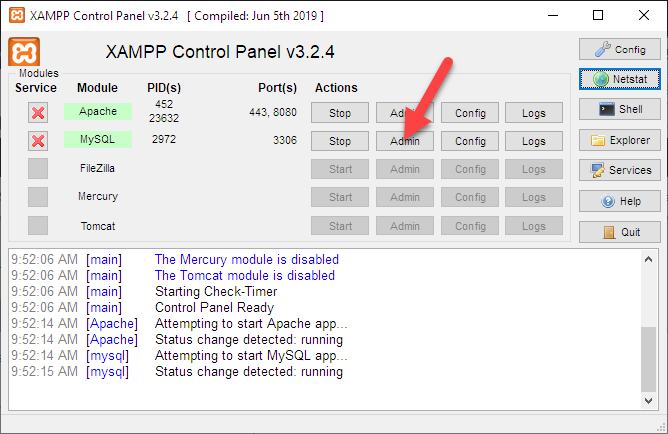Maximize the XAMPP Control Panel window
This screenshot has width=668, height=434.
tap(598, 15)
